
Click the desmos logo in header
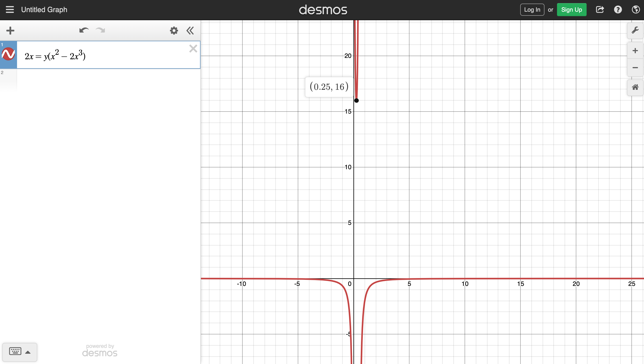coord(323,10)
